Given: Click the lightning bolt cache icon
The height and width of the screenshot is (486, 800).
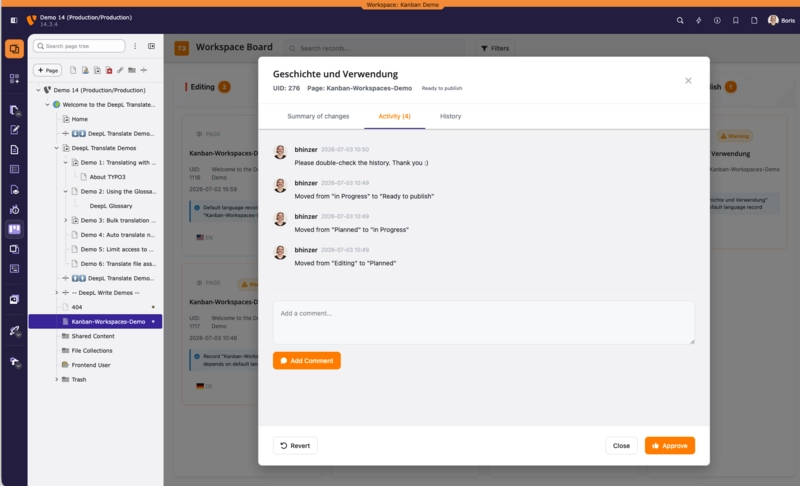Looking at the screenshot, I should [698, 20].
